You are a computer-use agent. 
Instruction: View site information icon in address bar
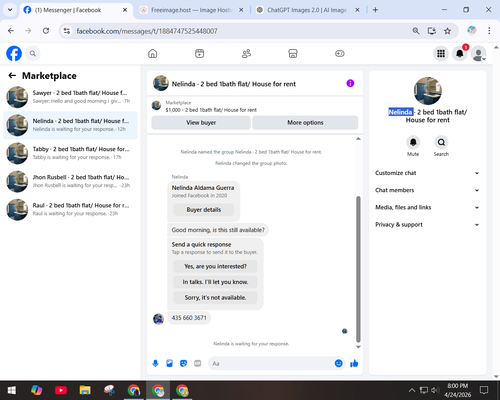click(67, 31)
